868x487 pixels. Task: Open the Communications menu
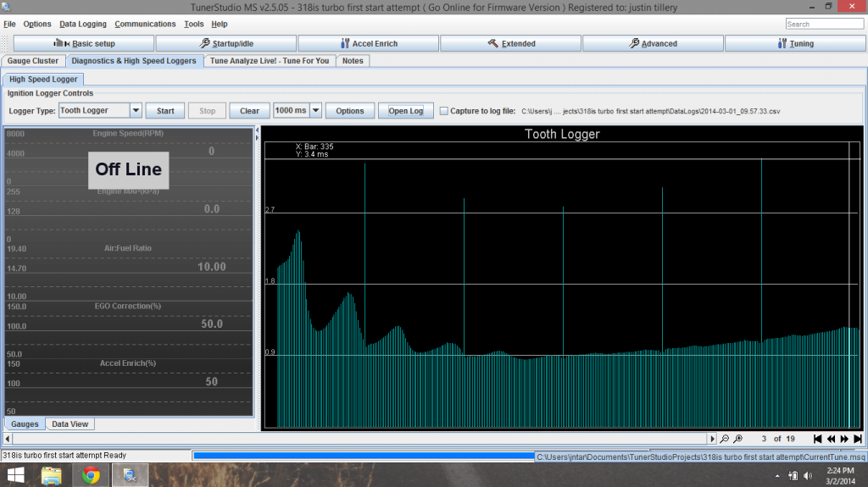145,24
